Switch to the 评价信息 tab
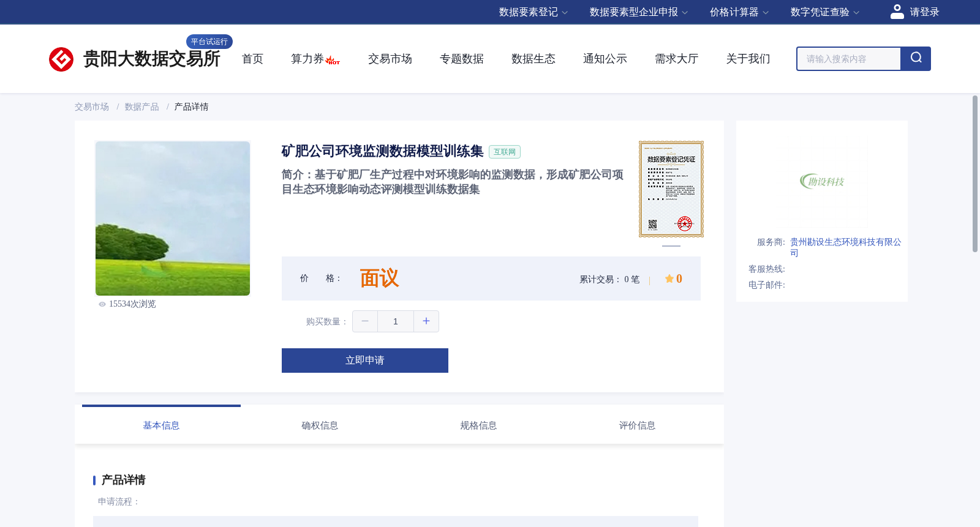 (637, 425)
